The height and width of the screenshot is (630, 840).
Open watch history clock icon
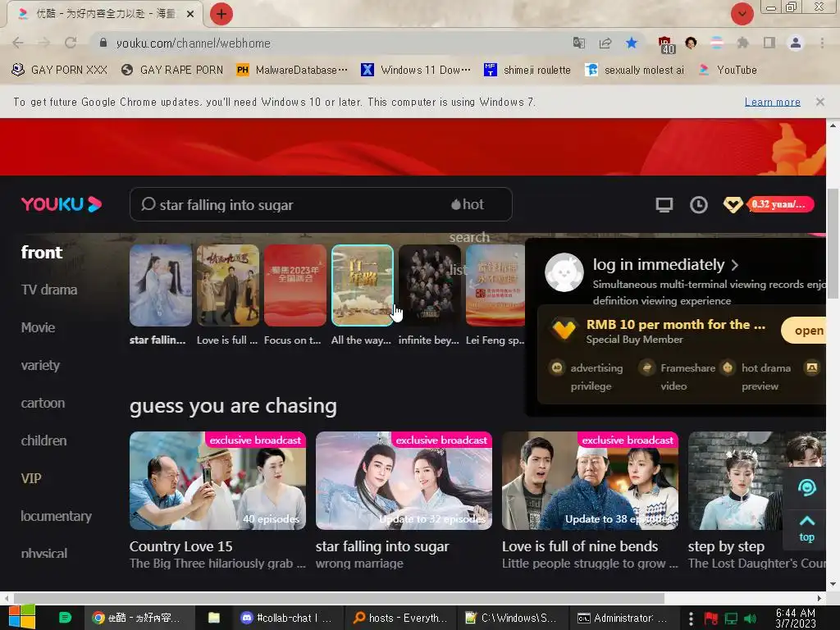click(x=699, y=204)
